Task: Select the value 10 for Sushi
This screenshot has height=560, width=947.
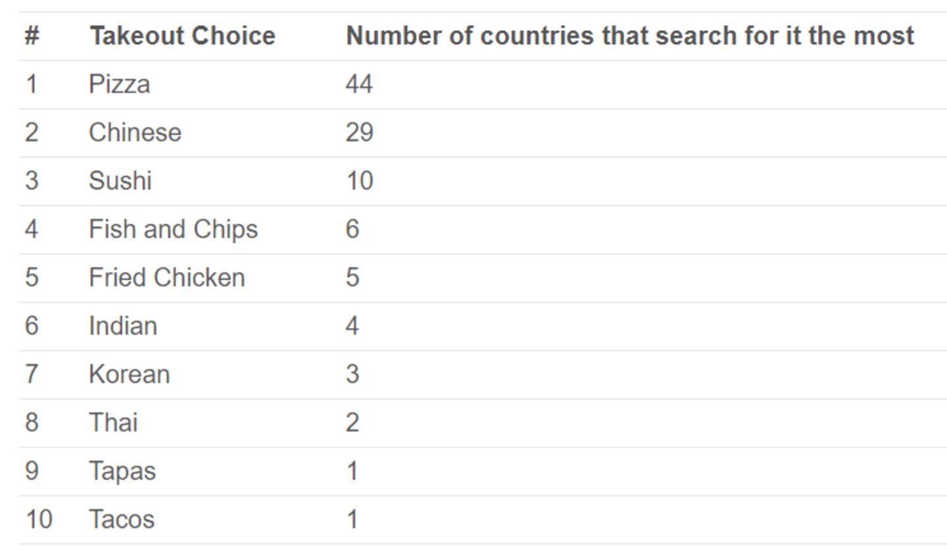Action: point(359,181)
